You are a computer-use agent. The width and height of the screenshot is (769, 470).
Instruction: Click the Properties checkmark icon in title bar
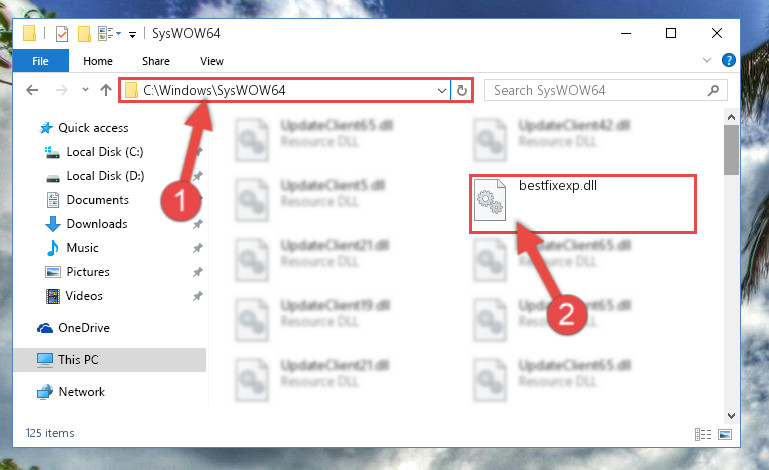(62, 34)
